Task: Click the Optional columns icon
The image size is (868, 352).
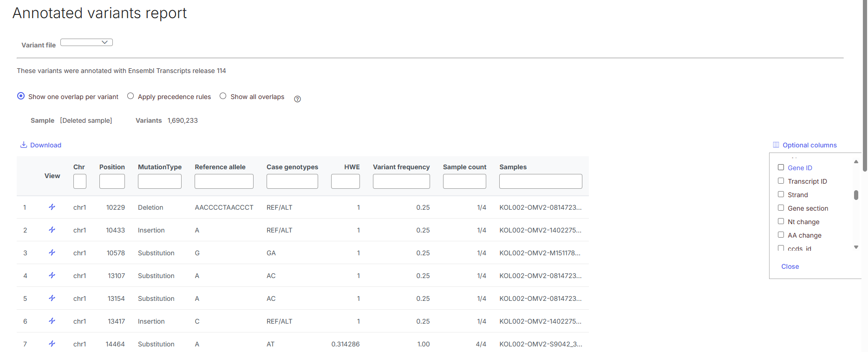Action: 776,145
